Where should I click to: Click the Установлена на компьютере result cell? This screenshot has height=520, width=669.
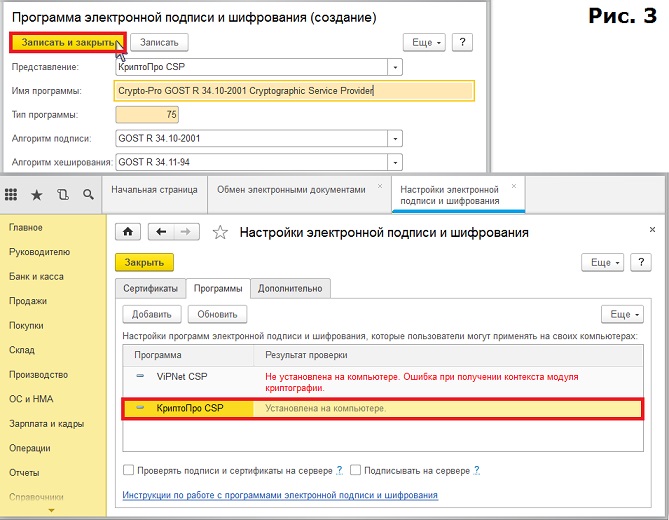(x=447, y=408)
